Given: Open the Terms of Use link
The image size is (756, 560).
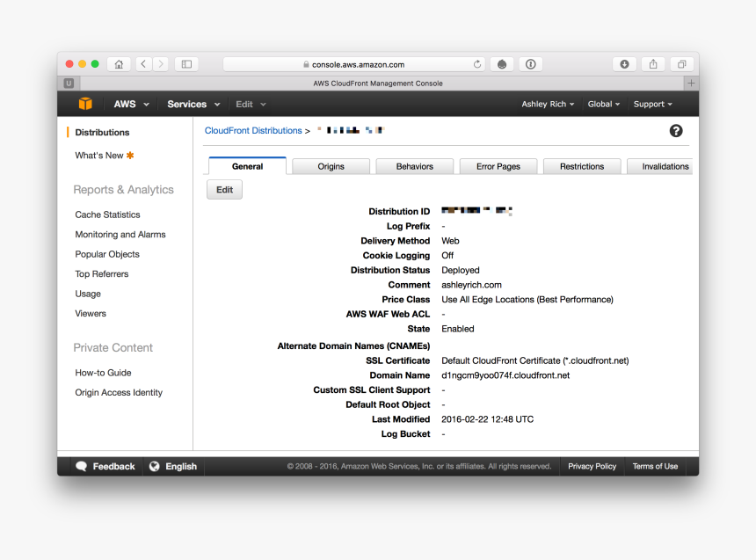Looking at the screenshot, I should 655,467.
